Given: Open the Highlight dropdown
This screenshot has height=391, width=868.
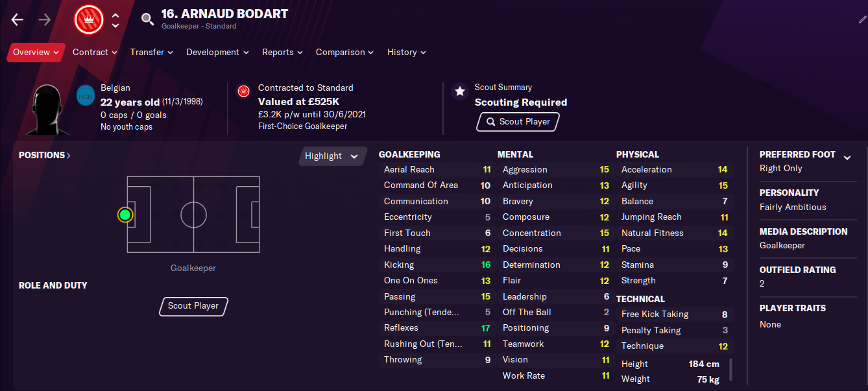Looking at the screenshot, I should pyautogui.click(x=332, y=156).
